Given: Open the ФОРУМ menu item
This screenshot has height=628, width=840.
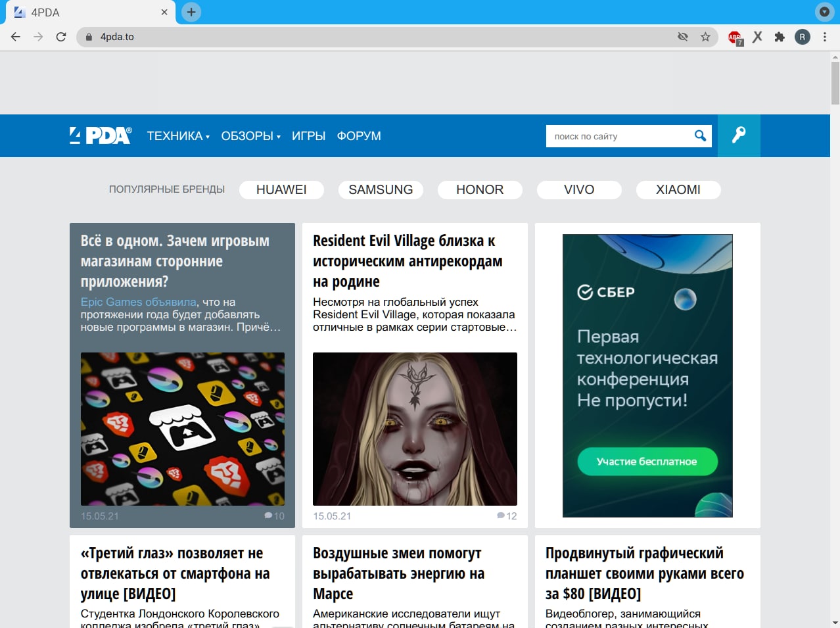Looking at the screenshot, I should click(x=359, y=136).
